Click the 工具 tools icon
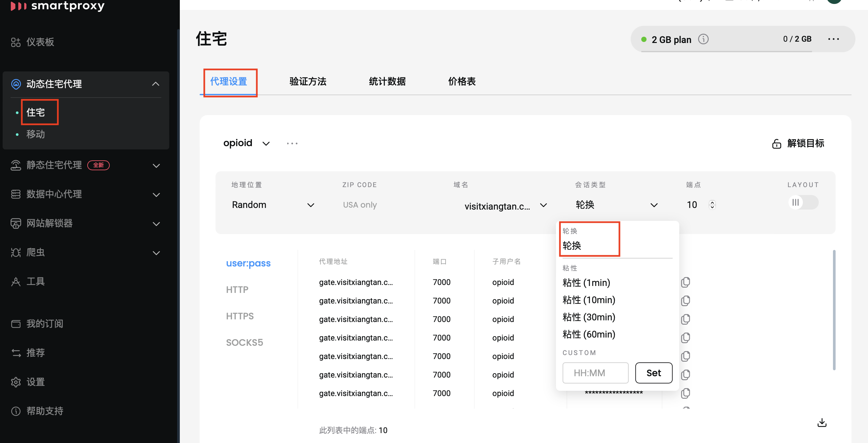This screenshot has height=443, width=868. click(x=16, y=282)
